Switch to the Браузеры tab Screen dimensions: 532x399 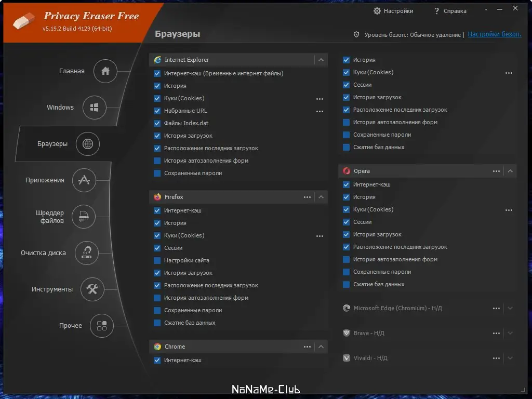[87, 144]
